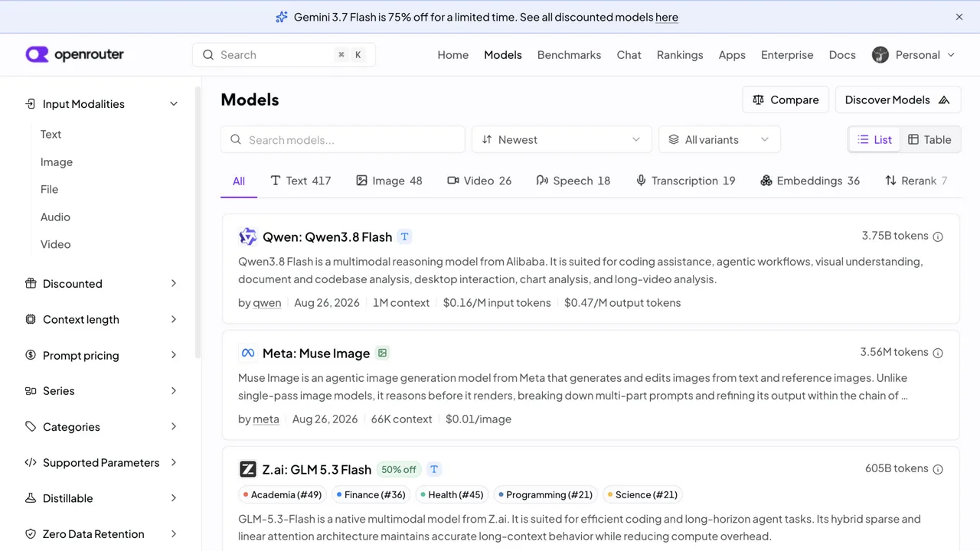This screenshot has width=980, height=551.
Task: Select the Embeddings 36 tab
Action: coord(810,181)
